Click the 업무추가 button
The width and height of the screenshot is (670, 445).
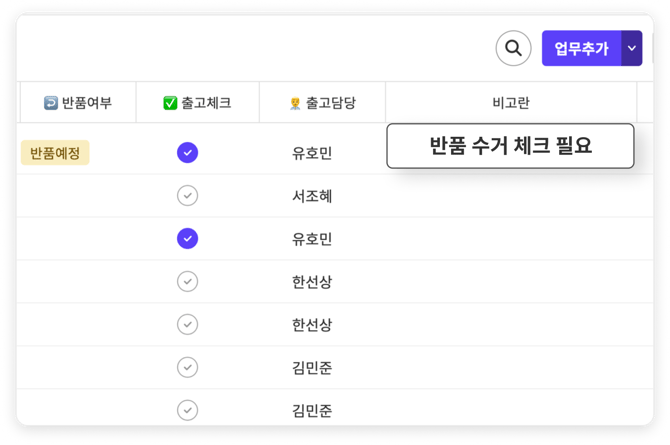click(x=581, y=48)
